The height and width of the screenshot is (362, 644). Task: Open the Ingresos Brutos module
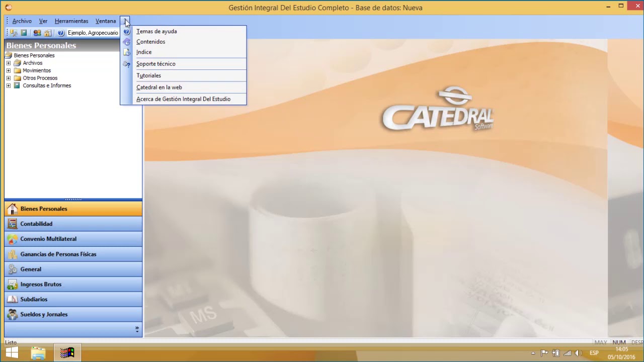73,284
